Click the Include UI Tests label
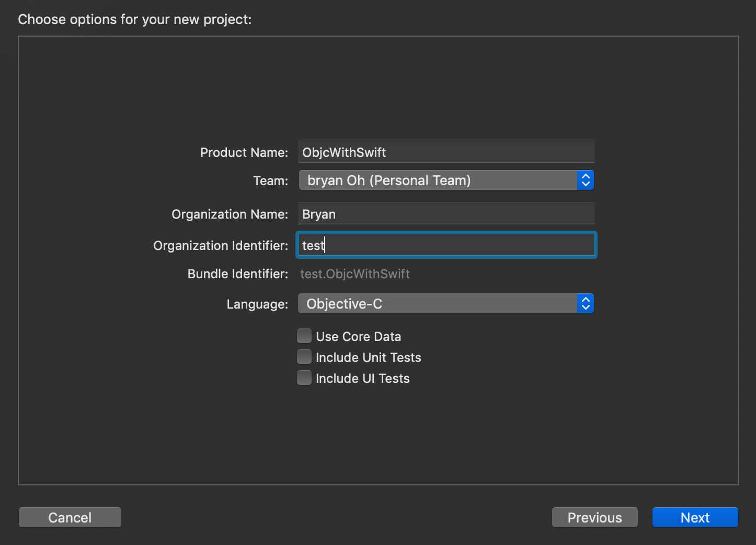The height and width of the screenshot is (545, 756). tap(362, 378)
